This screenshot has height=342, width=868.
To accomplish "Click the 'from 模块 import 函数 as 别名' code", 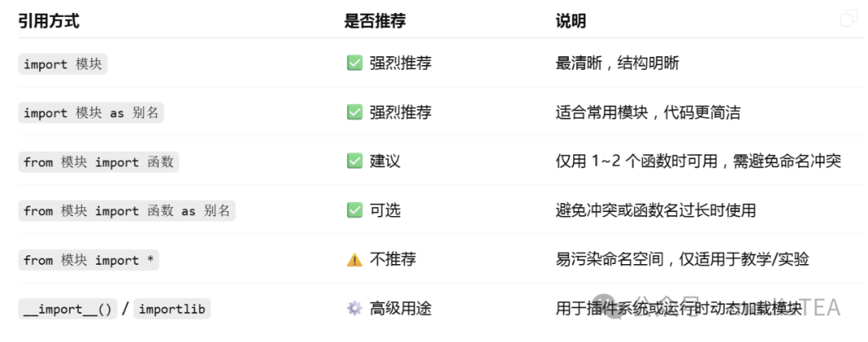I will coord(127,211).
